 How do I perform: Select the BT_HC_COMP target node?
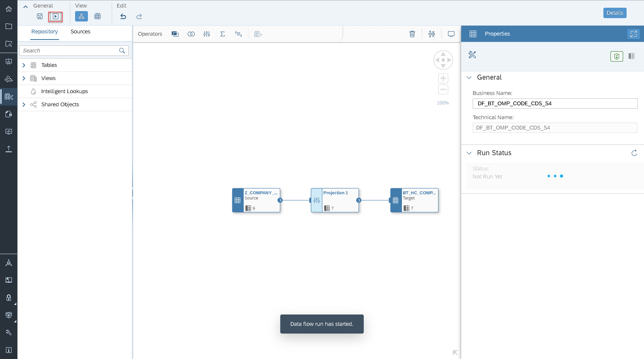coord(414,200)
